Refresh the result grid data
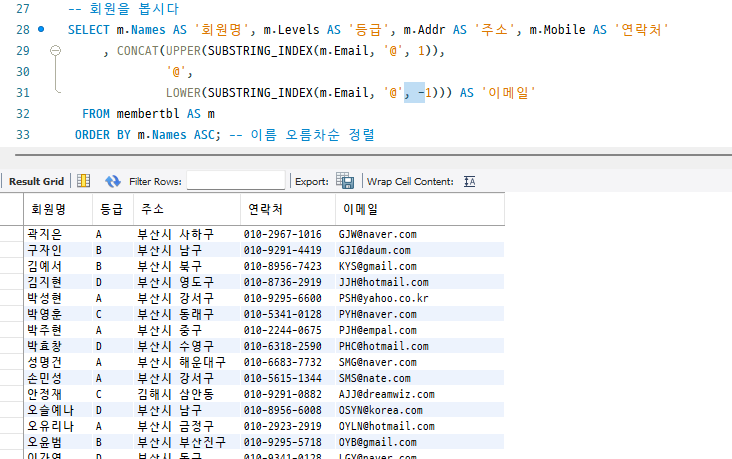This screenshot has width=732, height=459. [x=113, y=181]
